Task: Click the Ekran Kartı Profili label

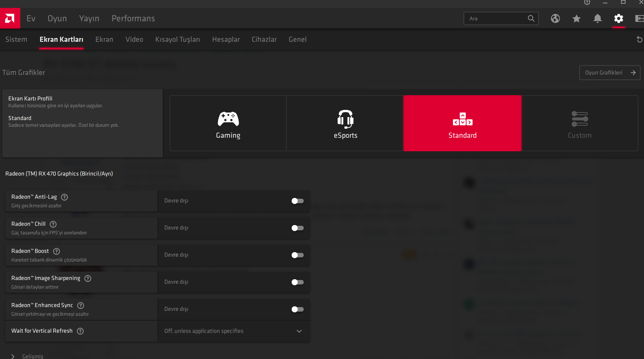Action: 30,99
